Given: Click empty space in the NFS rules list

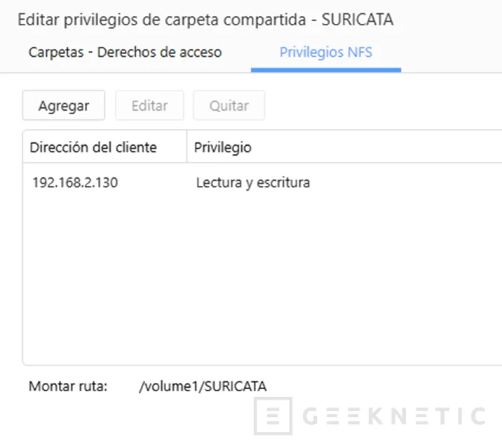Looking at the screenshot, I should (259, 280).
